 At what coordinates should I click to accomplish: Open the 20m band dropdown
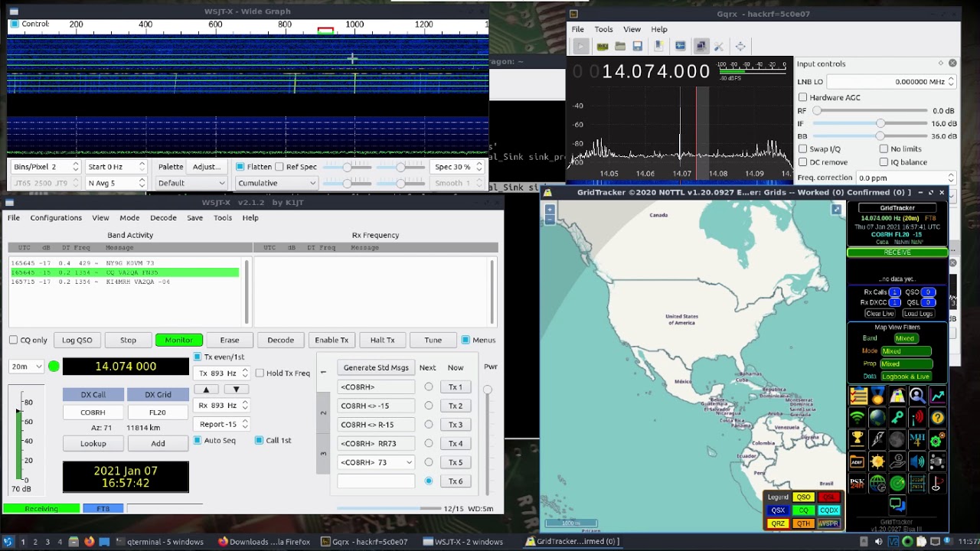coord(27,367)
